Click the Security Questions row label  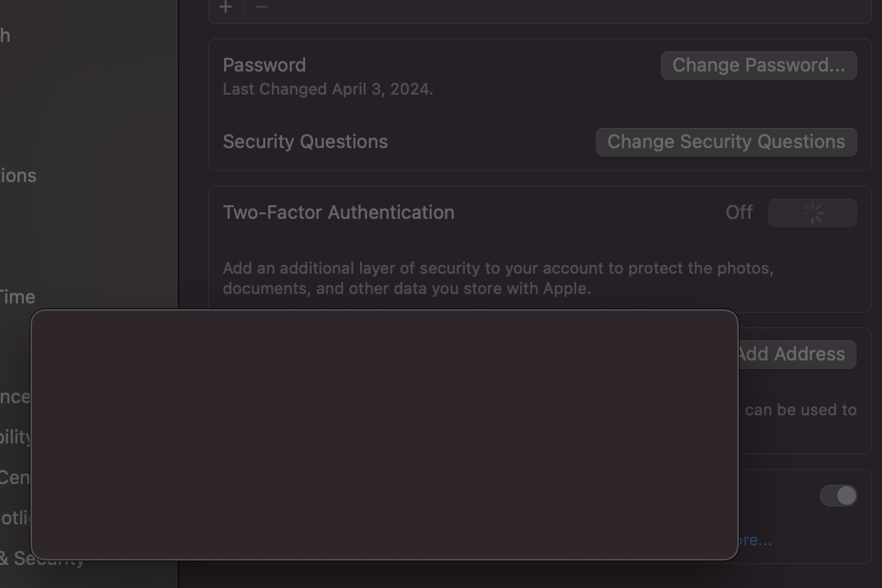[x=305, y=142]
